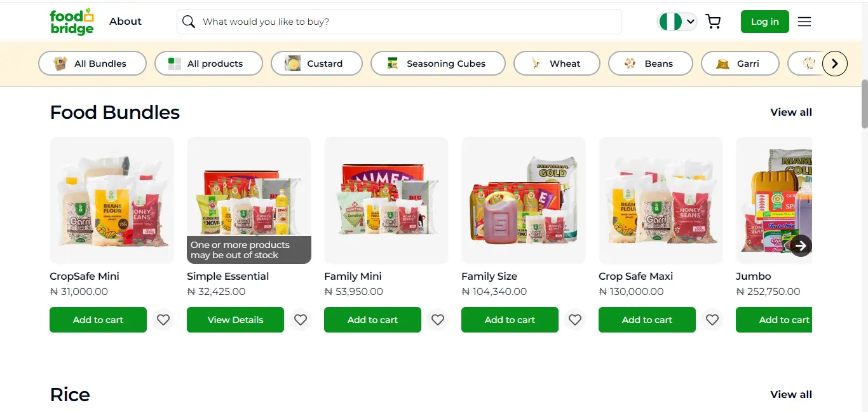Select the All Bundles category
This screenshot has width=868, height=412.
click(x=92, y=64)
